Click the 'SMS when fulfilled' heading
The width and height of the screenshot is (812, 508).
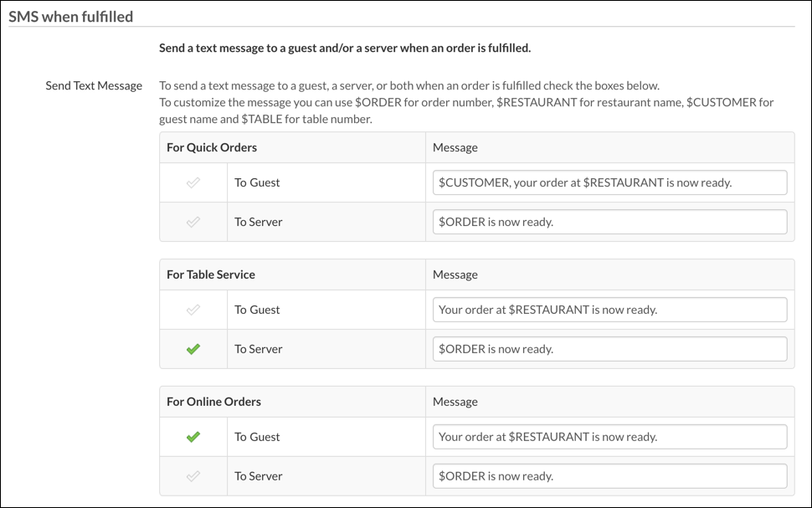70,16
